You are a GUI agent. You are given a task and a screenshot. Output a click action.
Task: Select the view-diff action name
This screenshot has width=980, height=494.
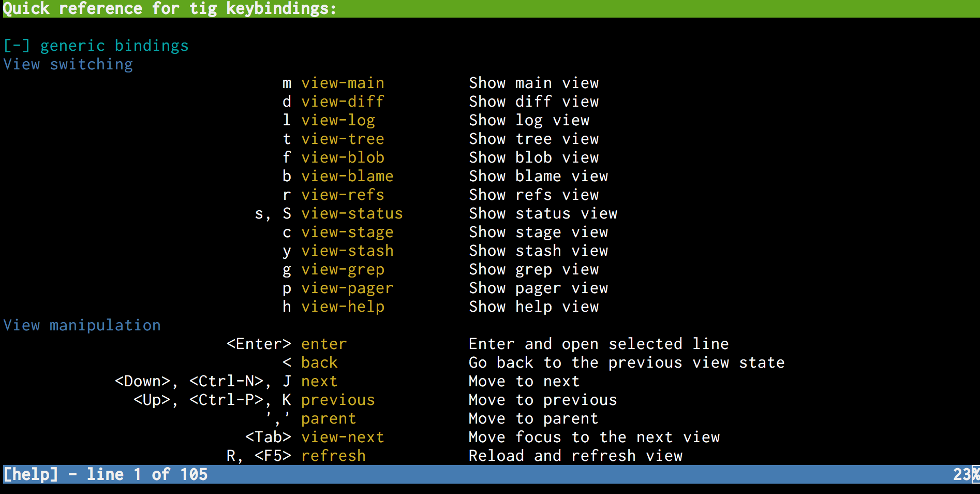(x=343, y=102)
